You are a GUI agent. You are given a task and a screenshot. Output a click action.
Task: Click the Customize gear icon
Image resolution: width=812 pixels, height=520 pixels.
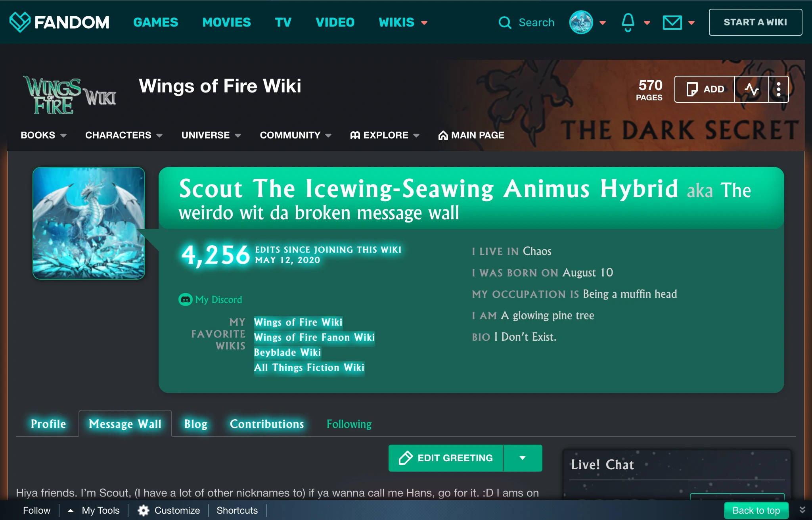143,510
